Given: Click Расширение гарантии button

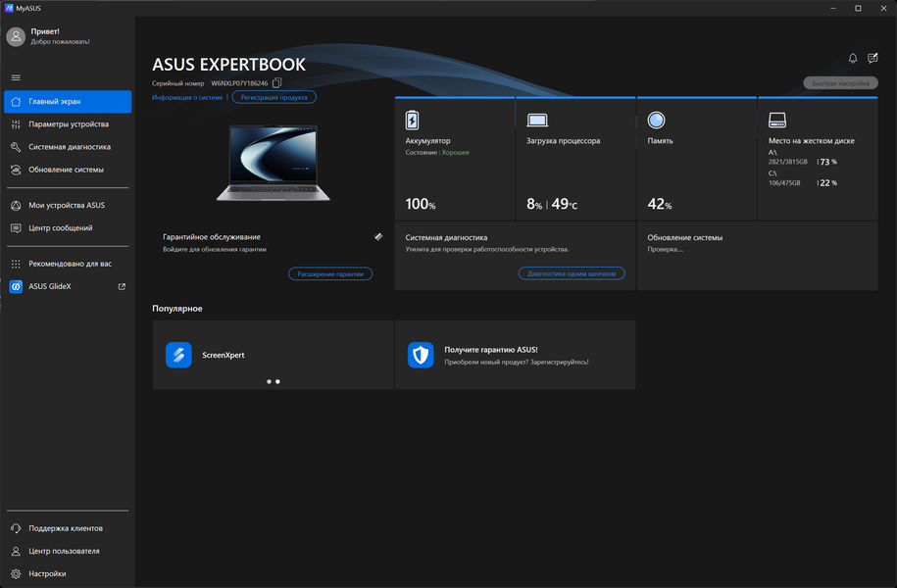Looking at the screenshot, I should click(x=330, y=274).
